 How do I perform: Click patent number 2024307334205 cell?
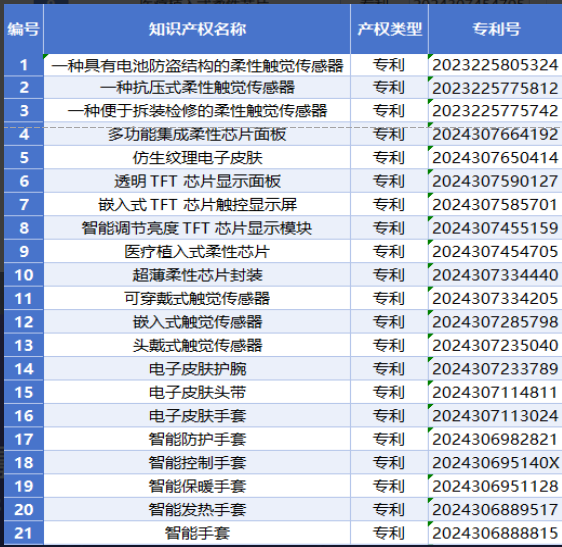(x=495, y=299)
